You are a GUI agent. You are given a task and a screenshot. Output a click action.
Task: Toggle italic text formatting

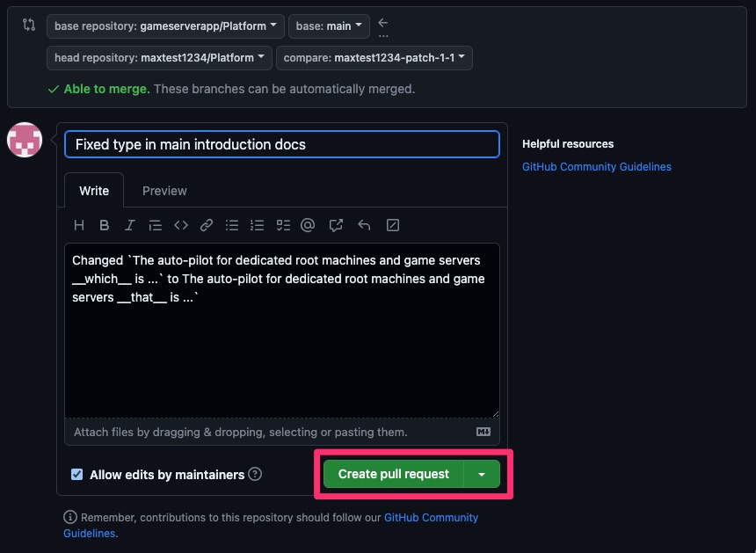click(129, 225)
